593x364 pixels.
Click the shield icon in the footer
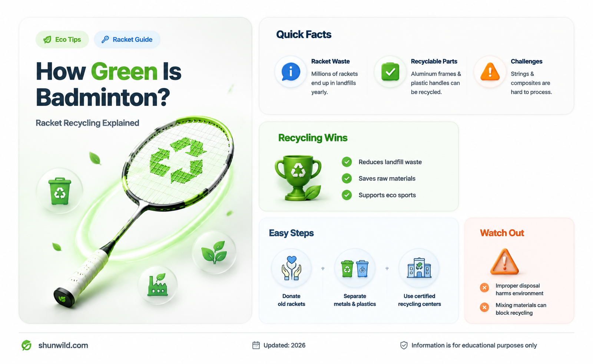[x=404, y=345]
